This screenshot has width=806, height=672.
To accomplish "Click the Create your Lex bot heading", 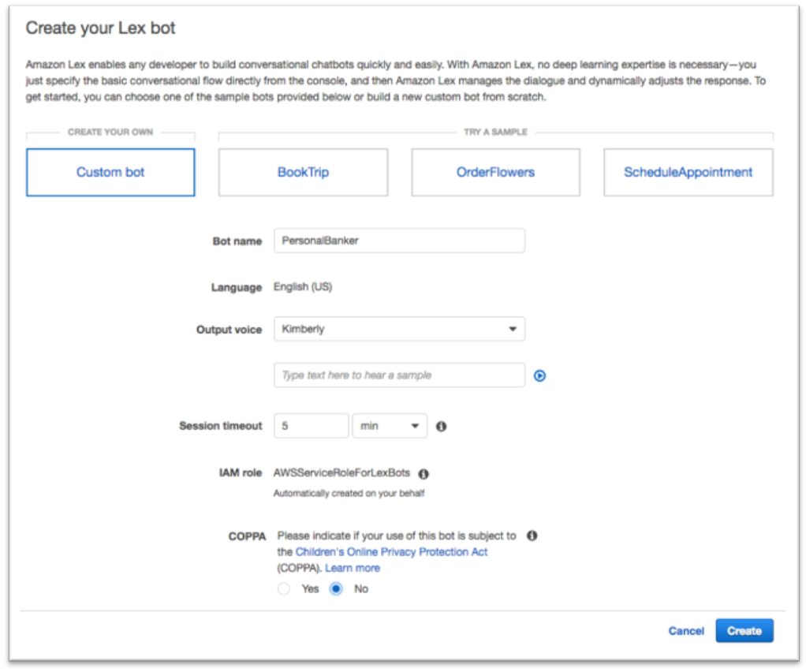I will (x=101, y=28).
